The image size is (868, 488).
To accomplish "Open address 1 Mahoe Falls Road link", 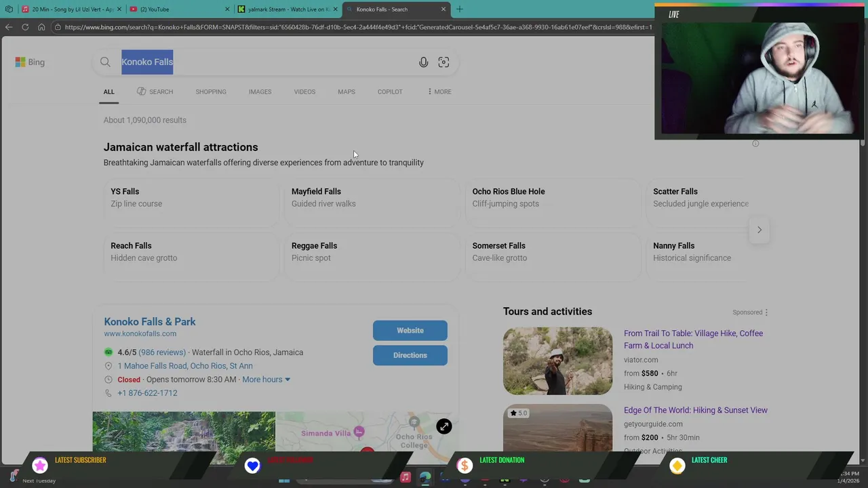I will (185, 366).
